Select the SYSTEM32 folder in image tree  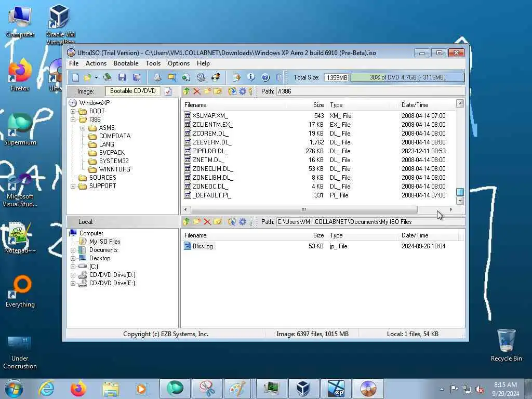(x=114, y=161)
